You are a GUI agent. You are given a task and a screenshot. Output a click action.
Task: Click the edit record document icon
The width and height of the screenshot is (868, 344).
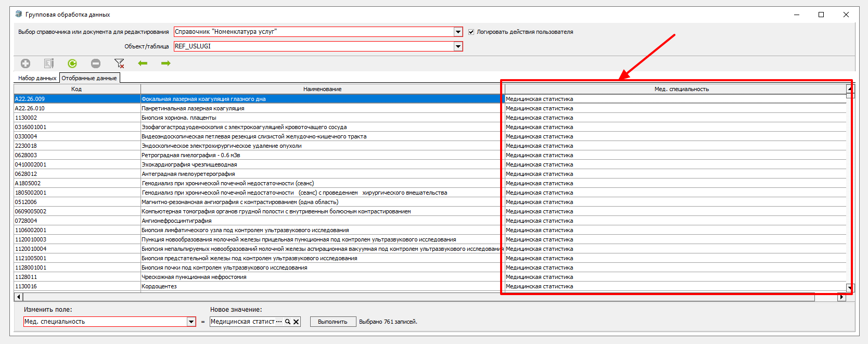49,63
